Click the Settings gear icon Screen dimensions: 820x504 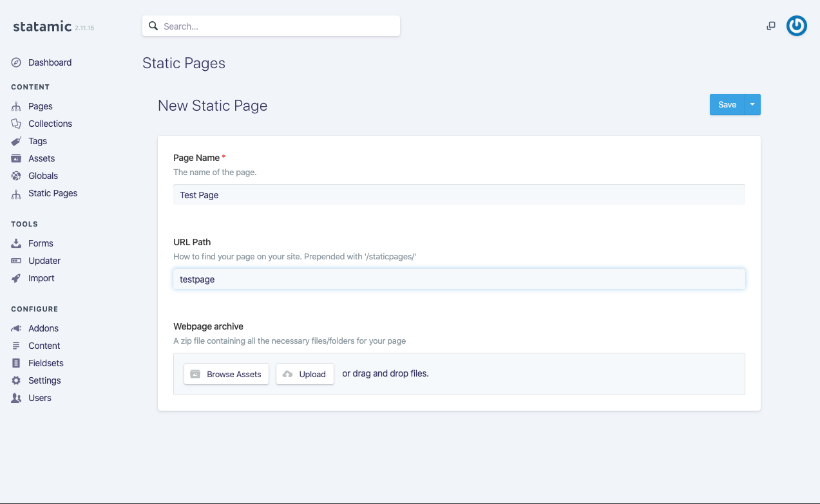(16, 380)
